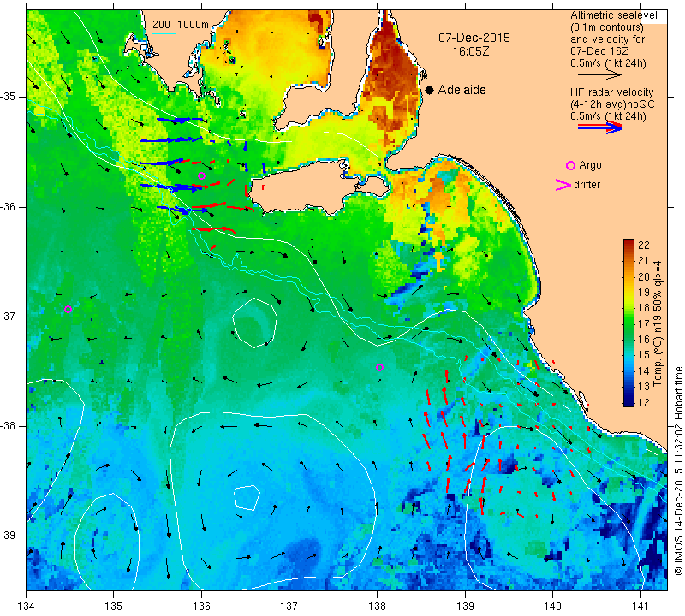Click the longitude axis label 140
The width and height of the screenshot is (685, 616).
pyautogui.click(x=552, y=607)
